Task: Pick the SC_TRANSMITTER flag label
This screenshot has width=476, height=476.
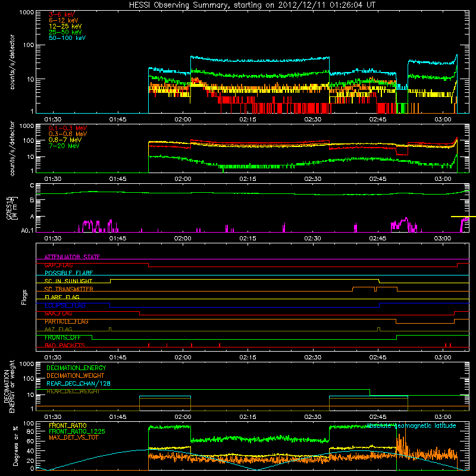Action: tap(68, 289)
